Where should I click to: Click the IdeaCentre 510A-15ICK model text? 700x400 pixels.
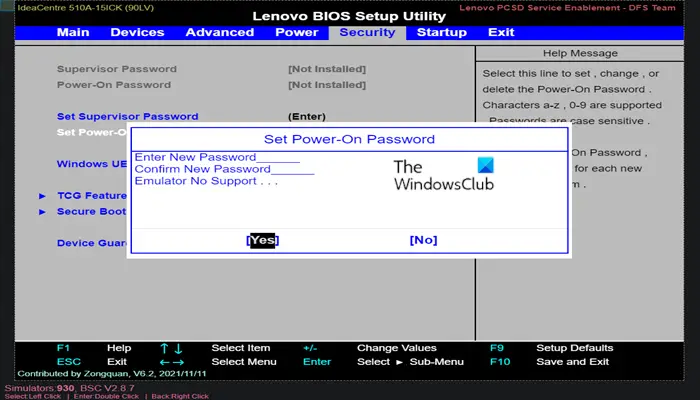coord(86,8)
